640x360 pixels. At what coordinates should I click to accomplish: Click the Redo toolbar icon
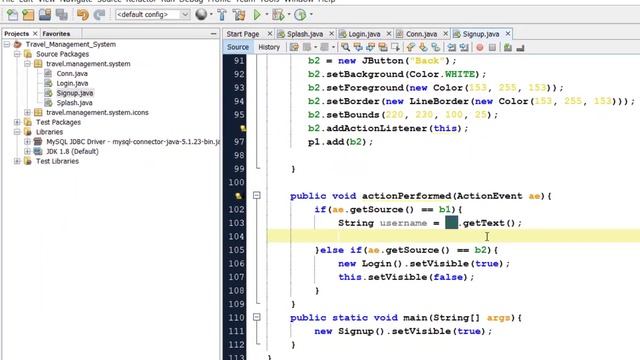click(x=99, y=15)
